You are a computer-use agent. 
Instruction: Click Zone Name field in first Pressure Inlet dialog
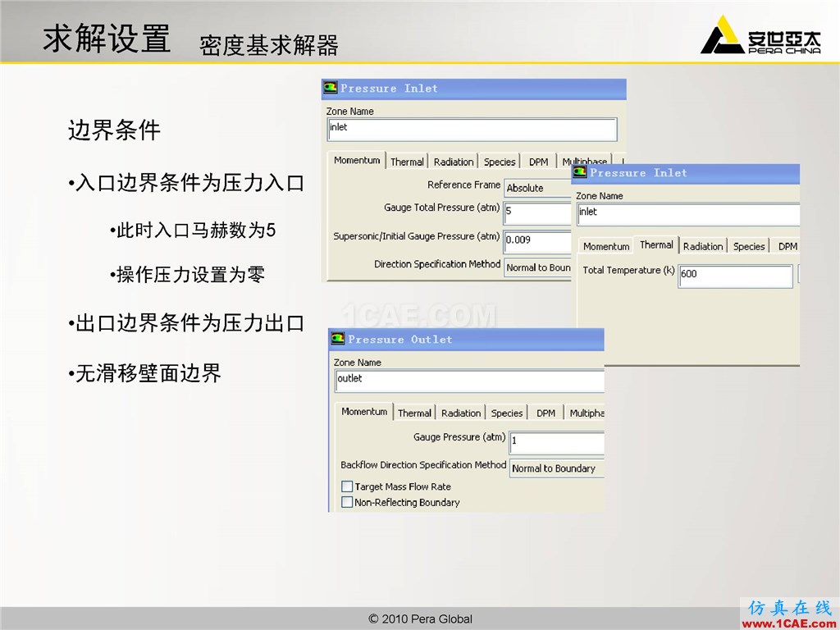pos(472,130)
